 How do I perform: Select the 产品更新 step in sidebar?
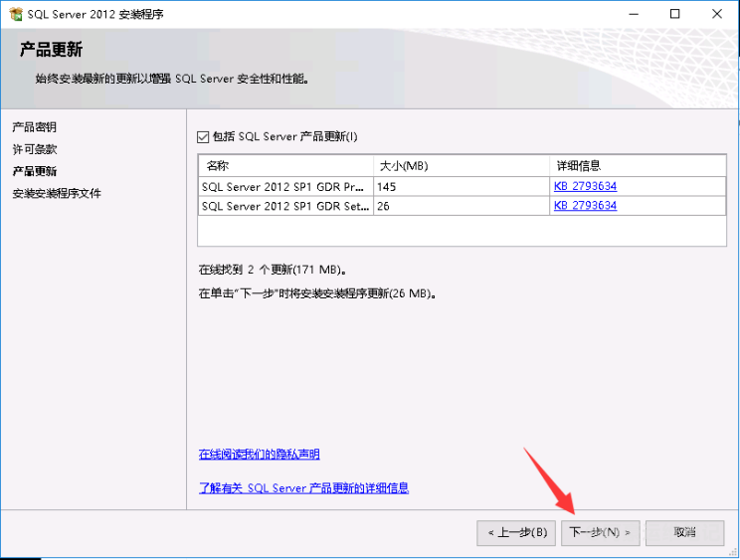[x=35, y=171]
